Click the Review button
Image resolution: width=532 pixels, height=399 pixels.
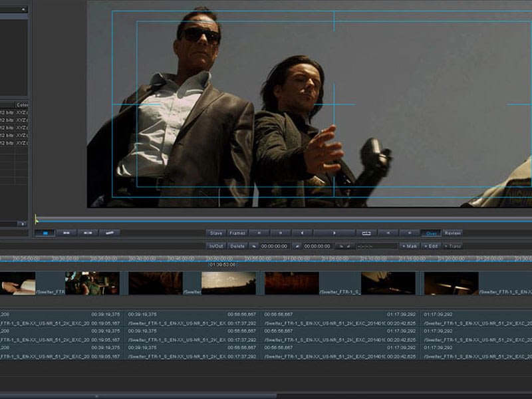pyautogui.click(x=453, y=233)
